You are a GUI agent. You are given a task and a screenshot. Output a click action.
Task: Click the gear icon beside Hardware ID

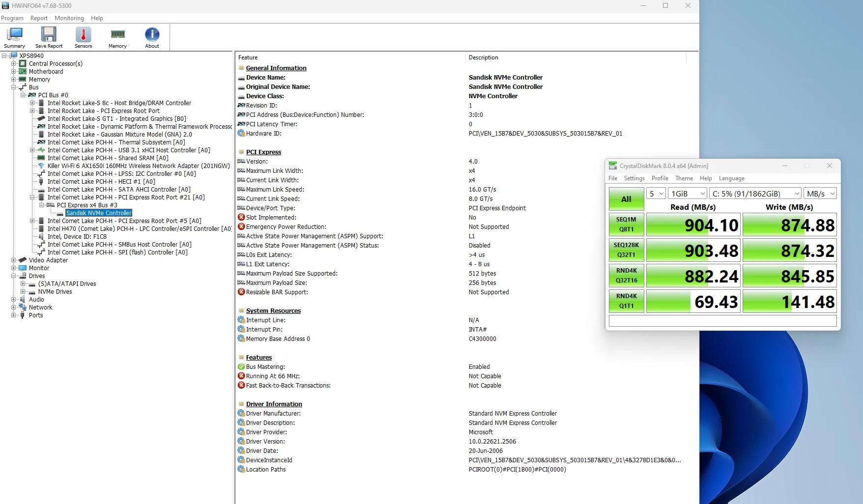[241, 133]
